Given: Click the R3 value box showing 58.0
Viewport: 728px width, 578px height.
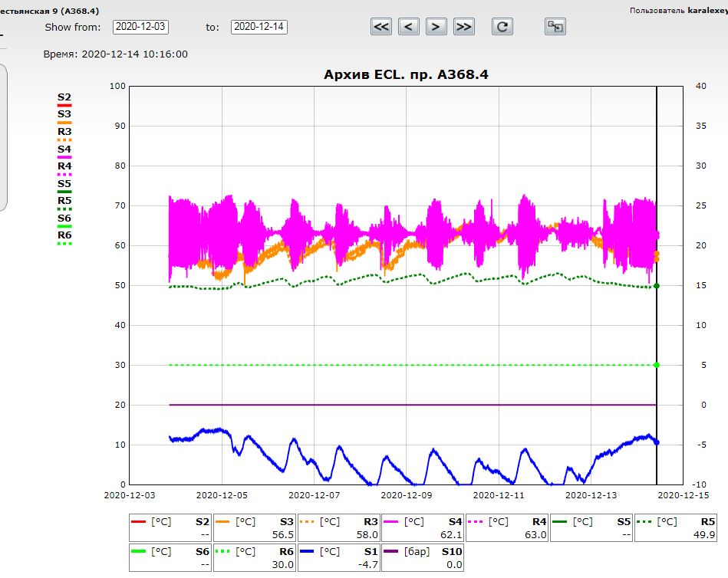Looking at the screenshot, I should tap(338, 527).
